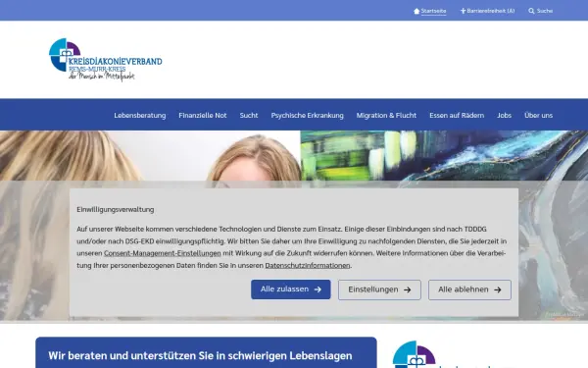Click arrow icon on Einstellungen button
The image size is (588, 368).
(408, 289)
